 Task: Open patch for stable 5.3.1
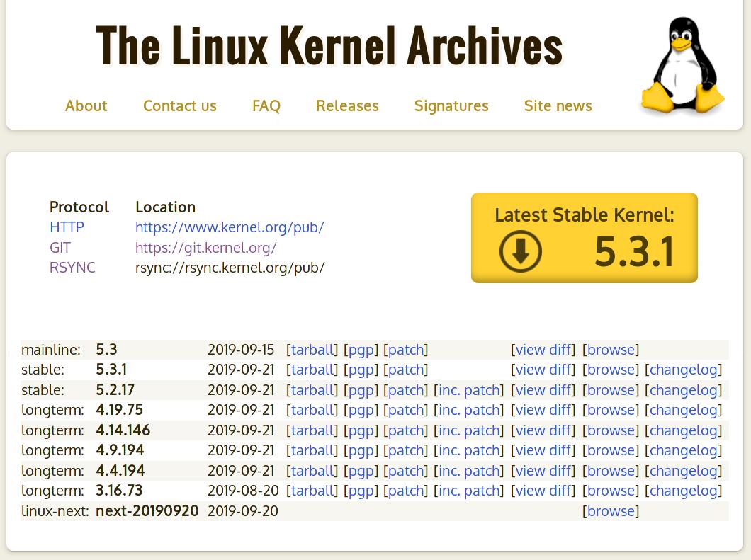pos(406,370)
